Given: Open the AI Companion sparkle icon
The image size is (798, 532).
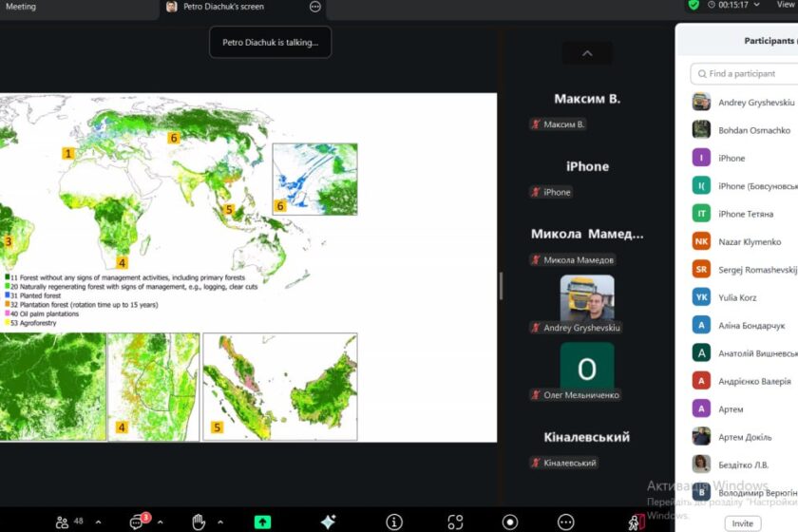Looking at the screenshot, I should [x=328, y=522].
